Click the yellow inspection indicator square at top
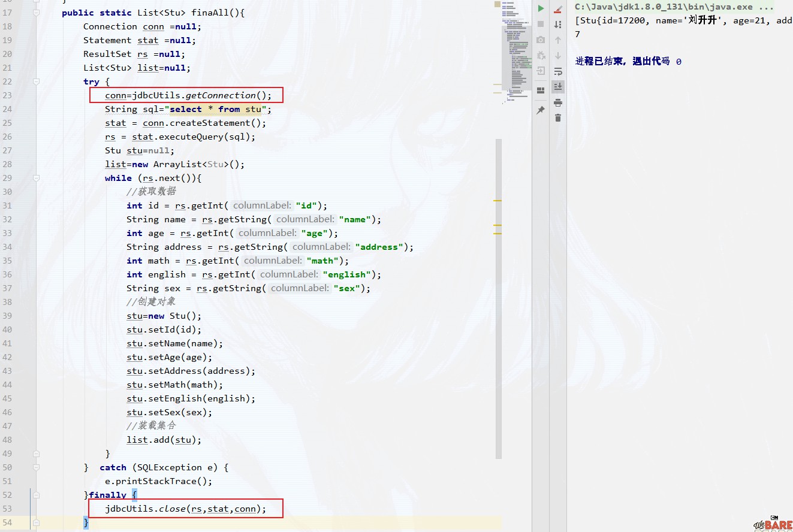793x532 pixels. (497, 4)
